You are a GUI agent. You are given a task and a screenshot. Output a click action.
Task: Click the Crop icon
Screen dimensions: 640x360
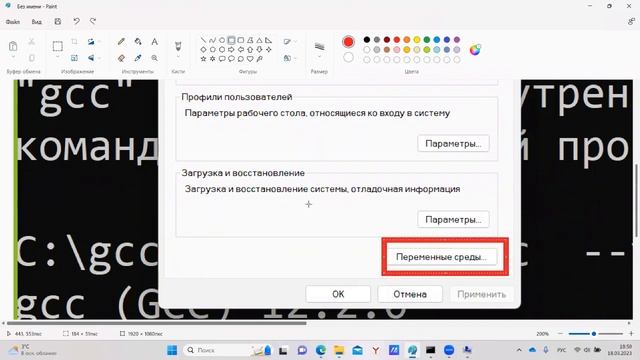coord(74,42)
